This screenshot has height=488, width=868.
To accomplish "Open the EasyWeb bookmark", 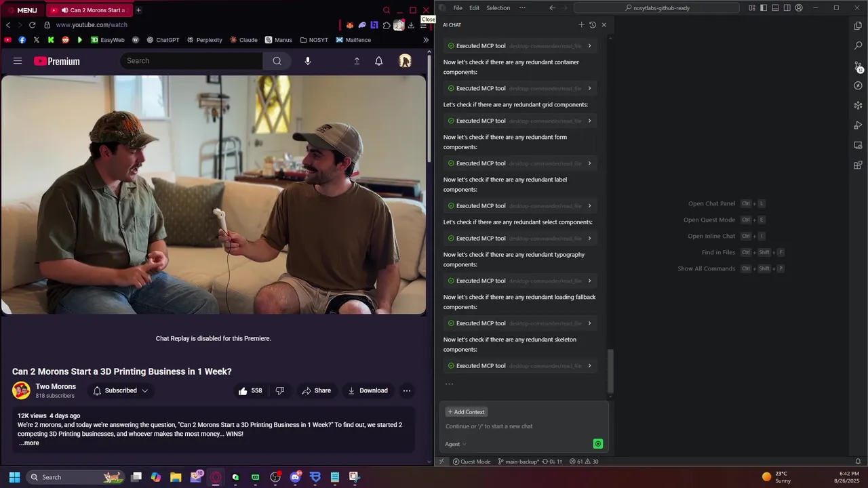I will [x=108, y=40].
